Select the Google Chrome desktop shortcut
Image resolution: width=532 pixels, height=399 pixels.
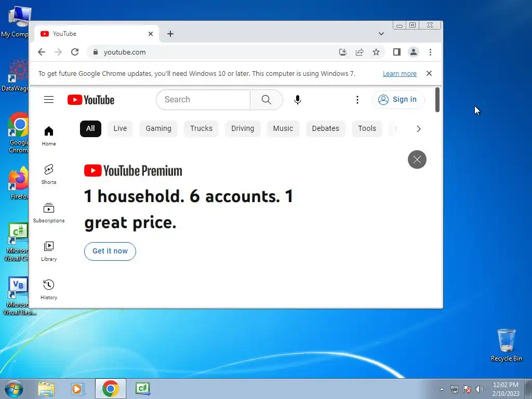coord(18,132)
